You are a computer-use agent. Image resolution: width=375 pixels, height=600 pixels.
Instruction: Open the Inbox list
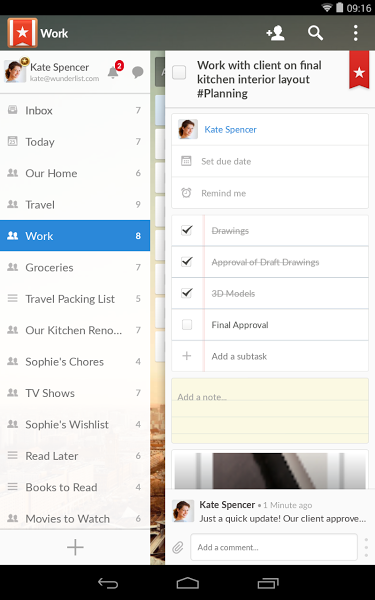pyautogui.click(x=75, y=111)
